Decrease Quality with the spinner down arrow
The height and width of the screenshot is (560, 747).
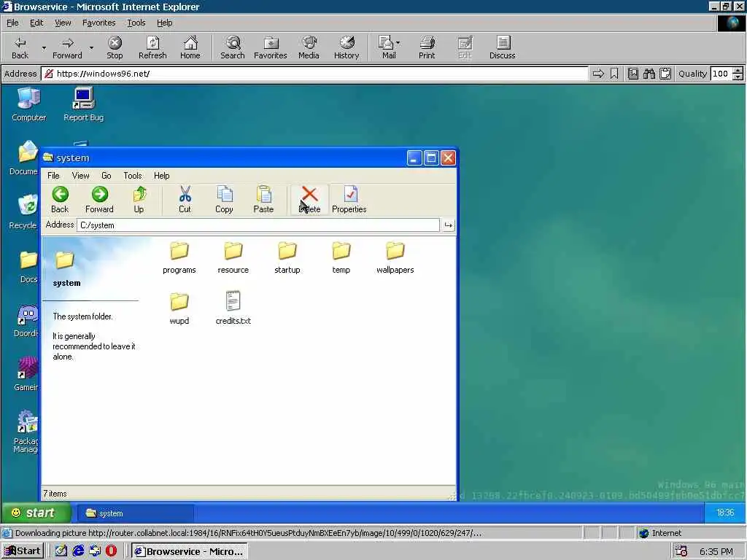click(x=738, y=77)
